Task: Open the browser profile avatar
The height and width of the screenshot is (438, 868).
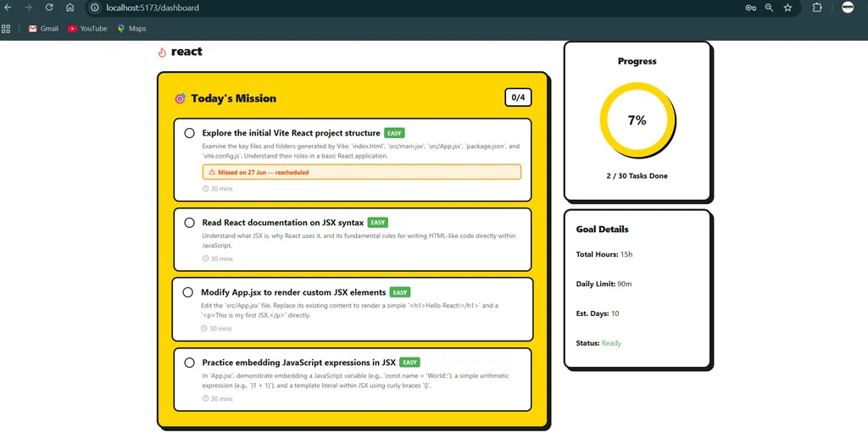Action: pos(848,7)
